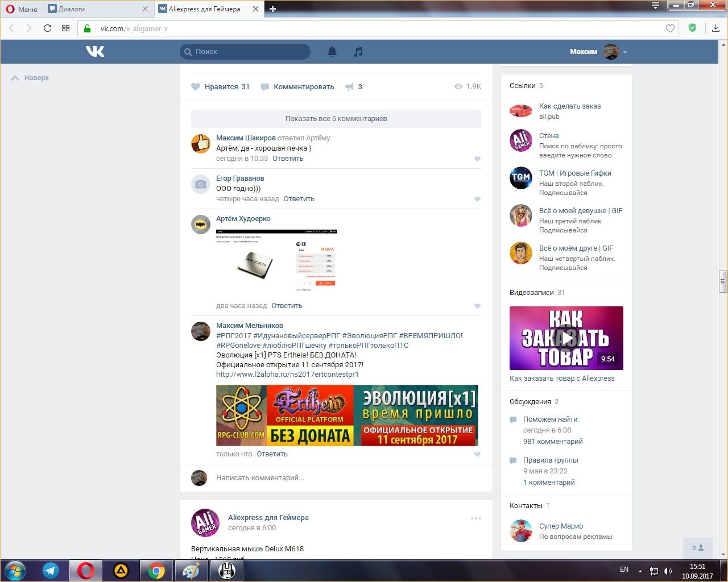Click the page vertical scrollbar
Image resolution: width=728 pixels, height=582 pixels.
pos(723,281)
